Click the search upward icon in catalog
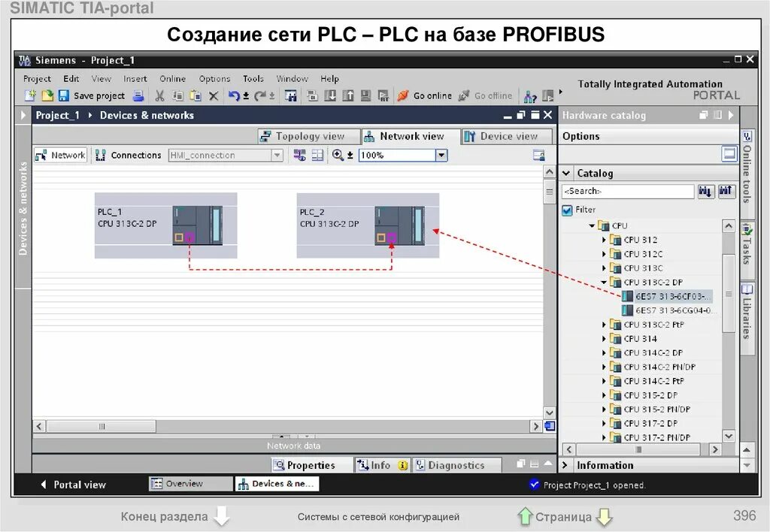 point(726,191)
